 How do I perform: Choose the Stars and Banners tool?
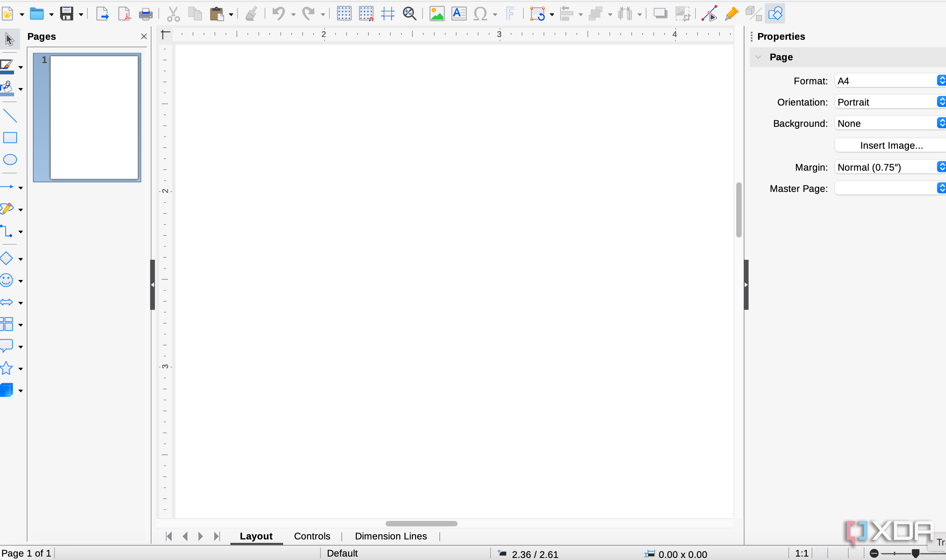tap(7, 368)
